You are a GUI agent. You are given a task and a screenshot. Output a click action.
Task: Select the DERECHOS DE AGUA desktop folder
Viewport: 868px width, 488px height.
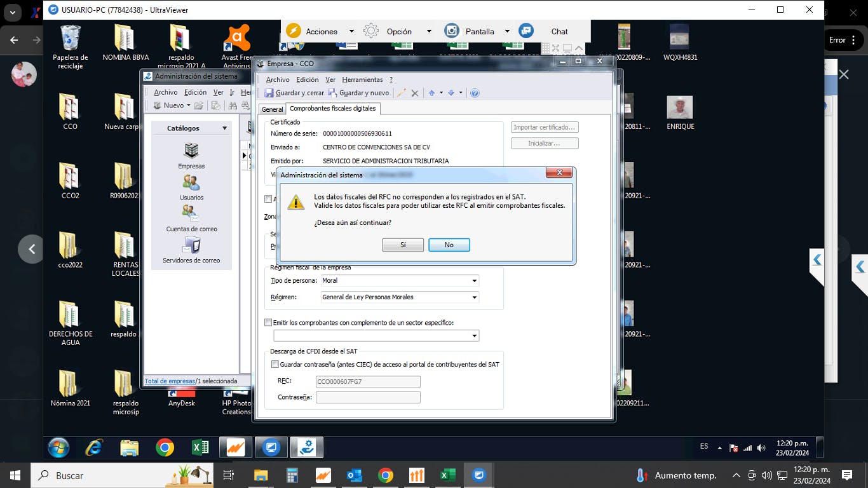click(x=70, y=323)
